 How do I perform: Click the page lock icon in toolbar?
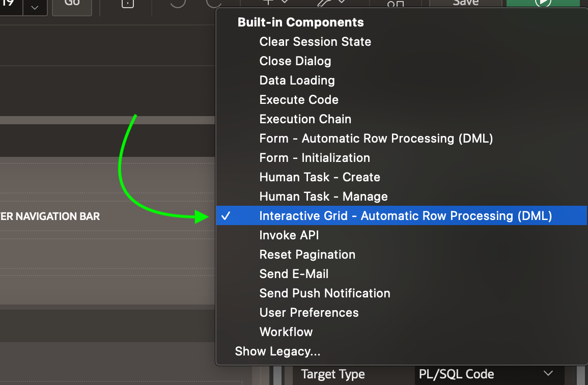[127, 4]
